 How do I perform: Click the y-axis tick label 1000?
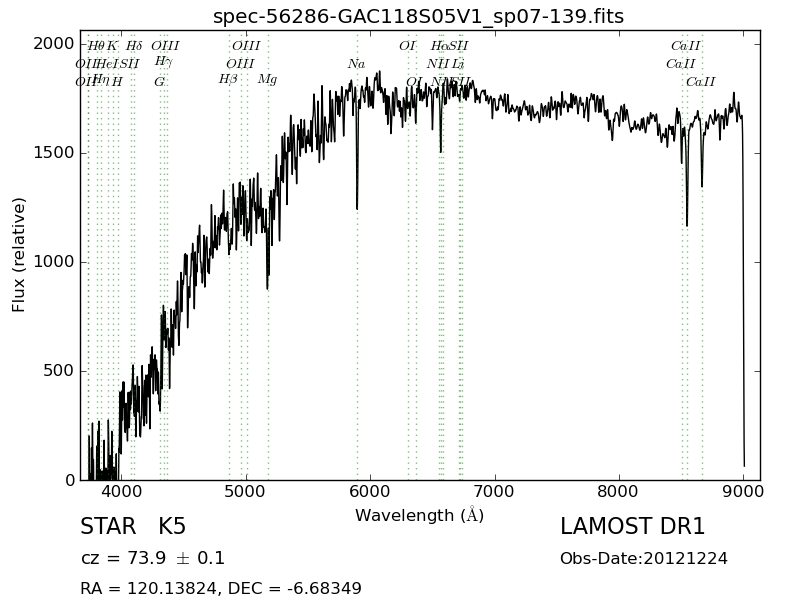tap(54, 262)
